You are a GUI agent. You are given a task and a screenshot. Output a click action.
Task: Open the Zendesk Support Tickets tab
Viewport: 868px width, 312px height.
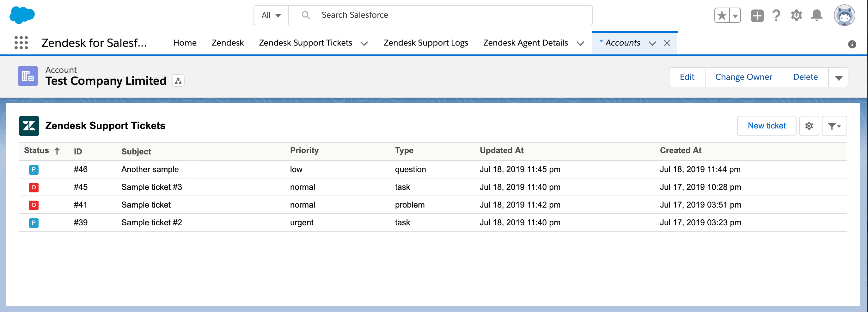coord(305,43)
